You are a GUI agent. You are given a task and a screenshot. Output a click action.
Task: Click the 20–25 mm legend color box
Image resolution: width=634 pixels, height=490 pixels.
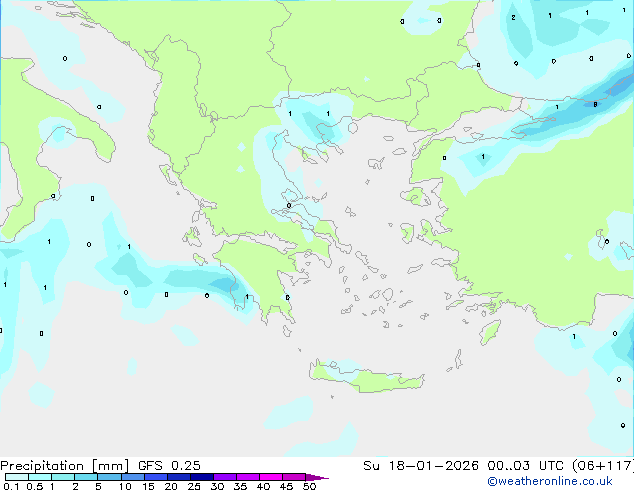click(178, 477)
